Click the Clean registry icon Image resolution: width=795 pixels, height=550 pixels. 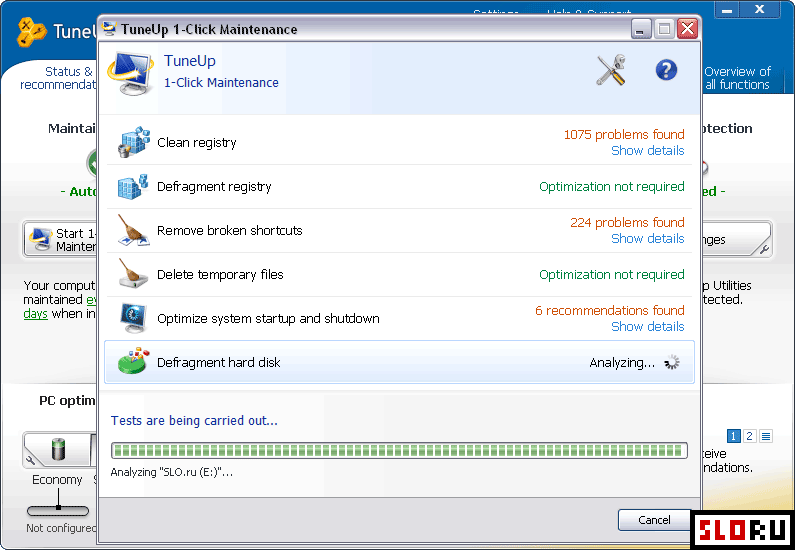coord(134,142)
